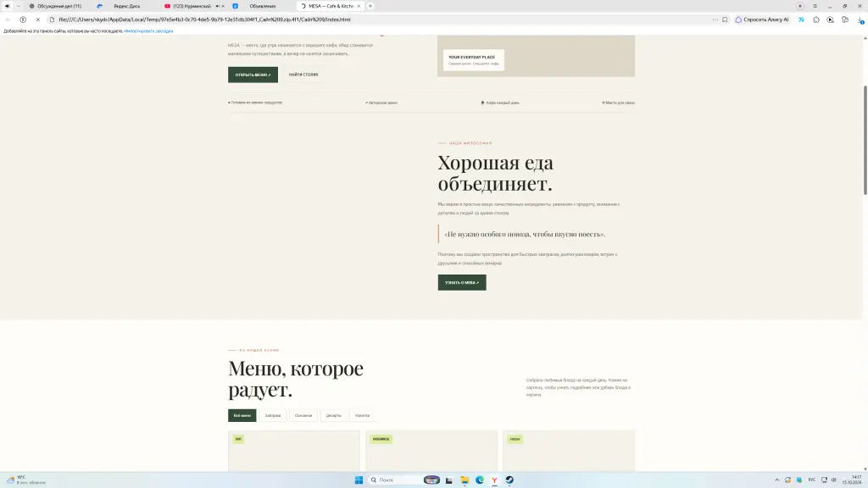Click the ОТКРЫТЬ МЕНЮ button
Image resolution: width=868 pixels, height=488 pixels.
pyautogui.click(x=253, y=75)
